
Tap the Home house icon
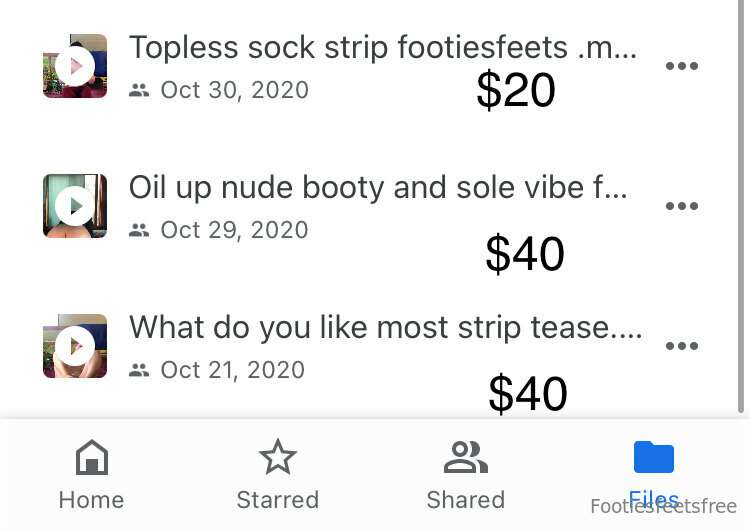pos(92,457)
